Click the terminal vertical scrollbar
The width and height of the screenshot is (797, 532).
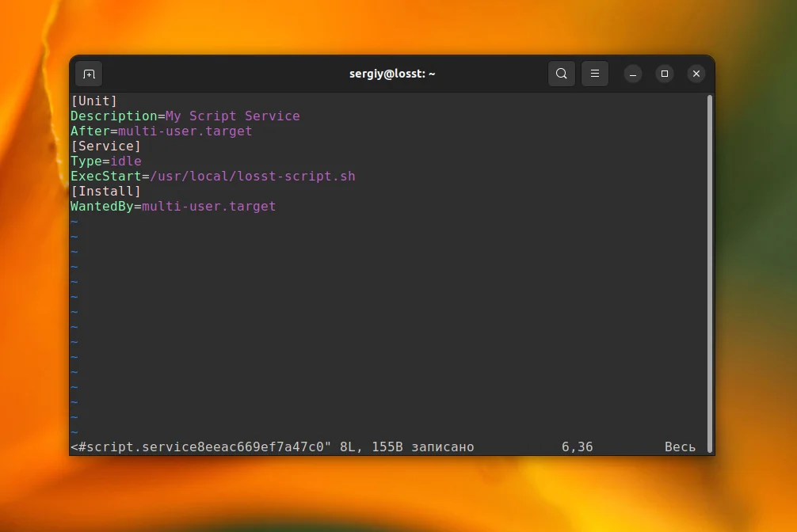coord(710,273)
